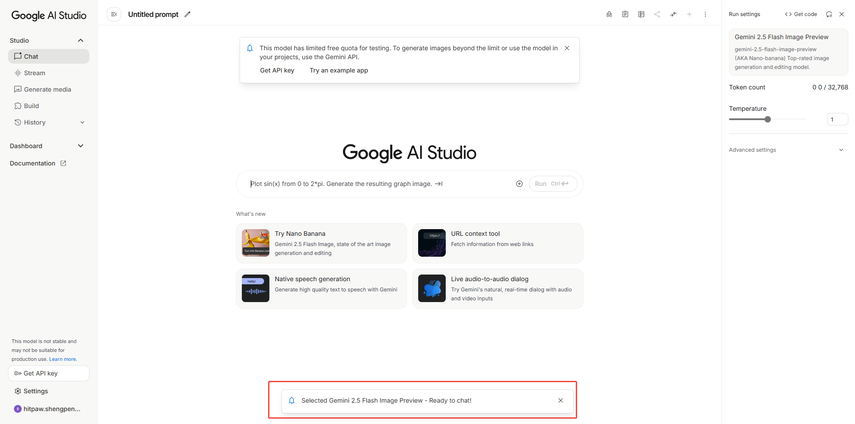The width and height of the screenshot is (855, 424).
Task: Open the Live audio-to-audio dialog card
Action: click(x=498, y=288)
